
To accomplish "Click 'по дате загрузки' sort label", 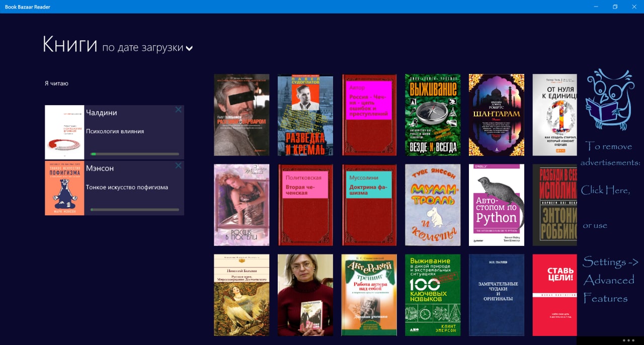I will tap(142, 48).
